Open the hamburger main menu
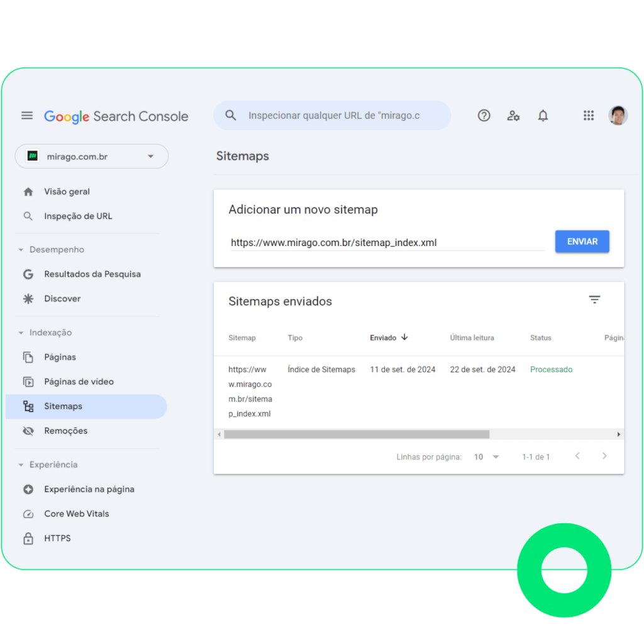The image size is (644, 644). (27, 116)
